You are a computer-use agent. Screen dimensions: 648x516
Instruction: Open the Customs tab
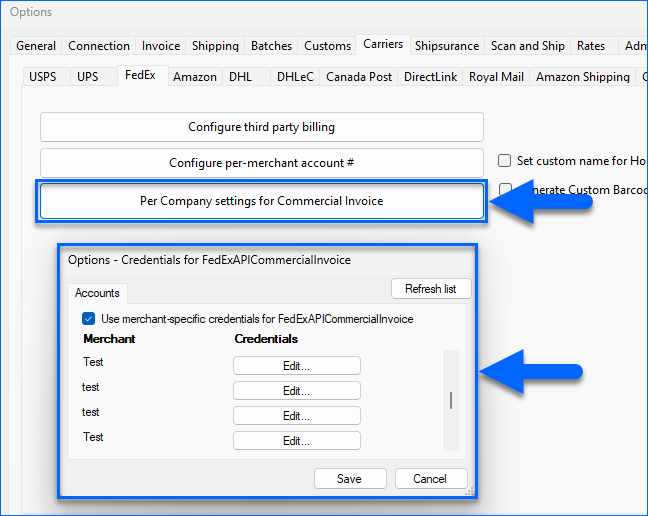tap(327, 45)
